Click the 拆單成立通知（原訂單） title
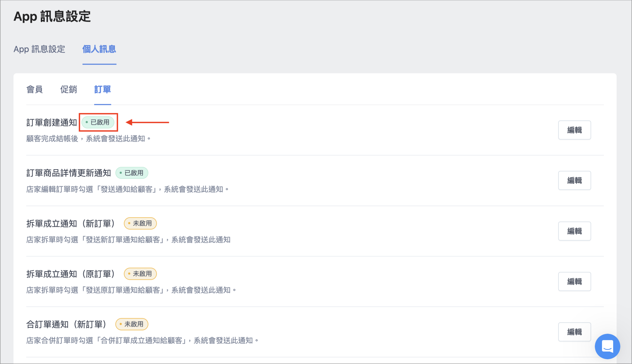Screen dimensions: 632x364 [71, 274]
